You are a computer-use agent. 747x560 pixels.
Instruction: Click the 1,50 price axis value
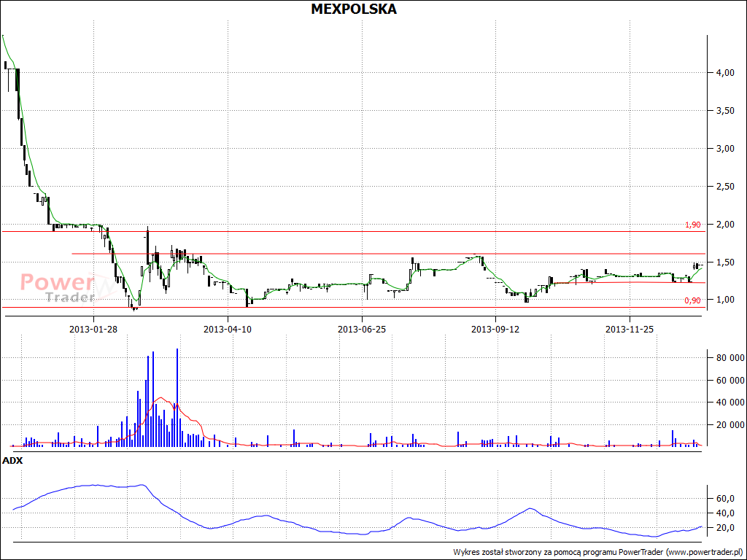[x=725, y=262]
